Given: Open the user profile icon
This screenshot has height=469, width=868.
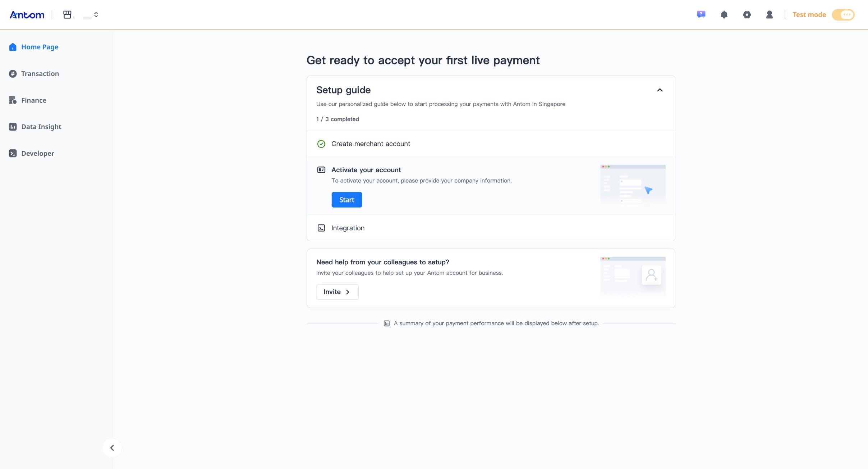Looking at the screenshot, I should pos(769,15).
